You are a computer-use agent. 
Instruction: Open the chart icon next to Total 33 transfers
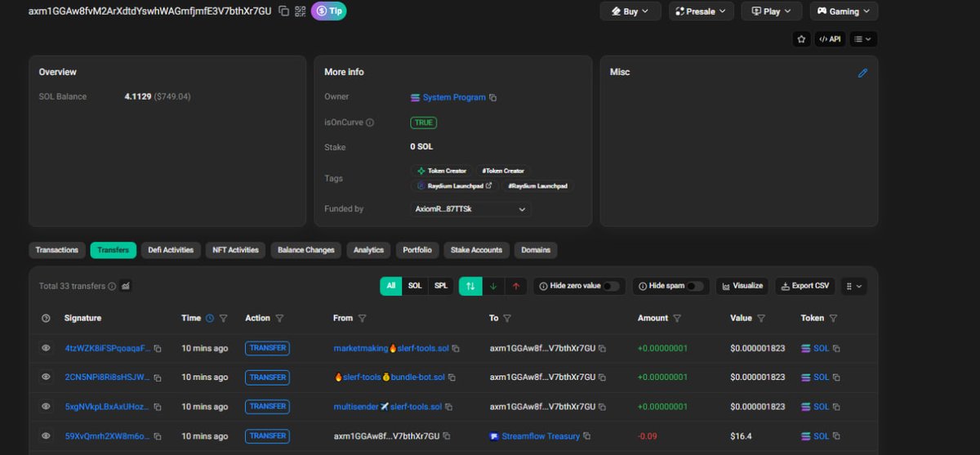(126, 286)
